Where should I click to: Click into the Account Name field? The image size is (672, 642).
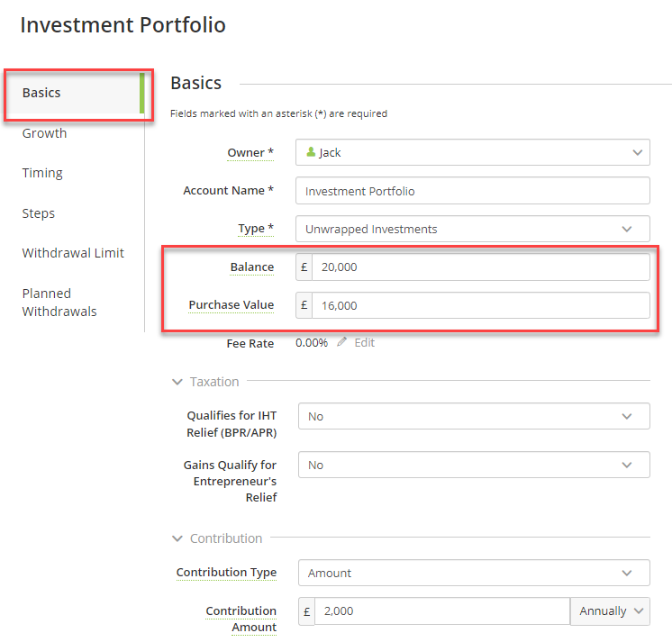473,191
